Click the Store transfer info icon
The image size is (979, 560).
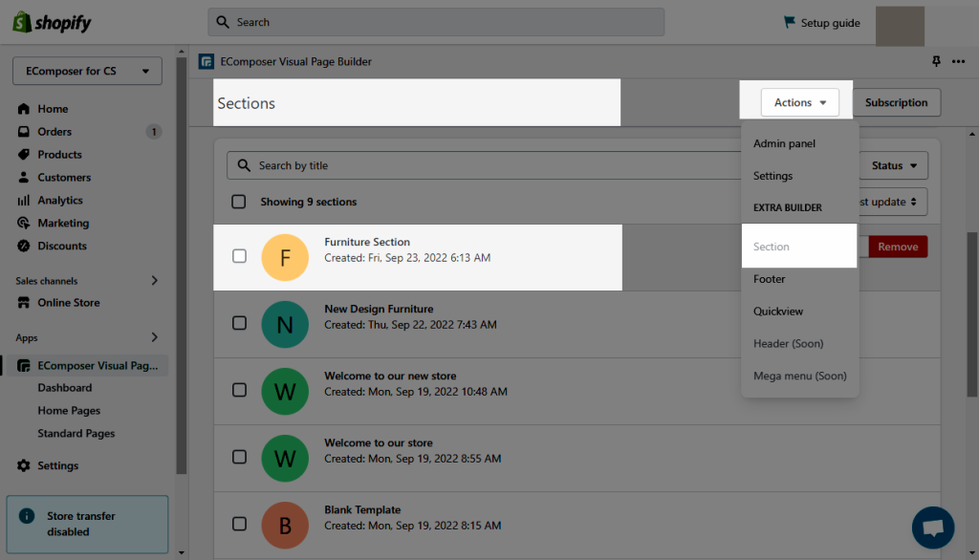tap(27, 516)
